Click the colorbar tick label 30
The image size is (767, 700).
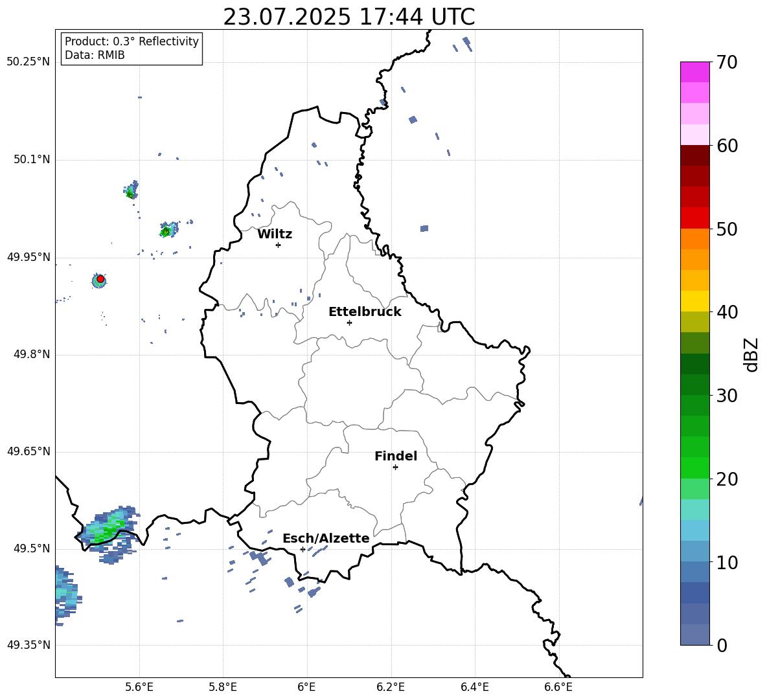coord(727,396)
